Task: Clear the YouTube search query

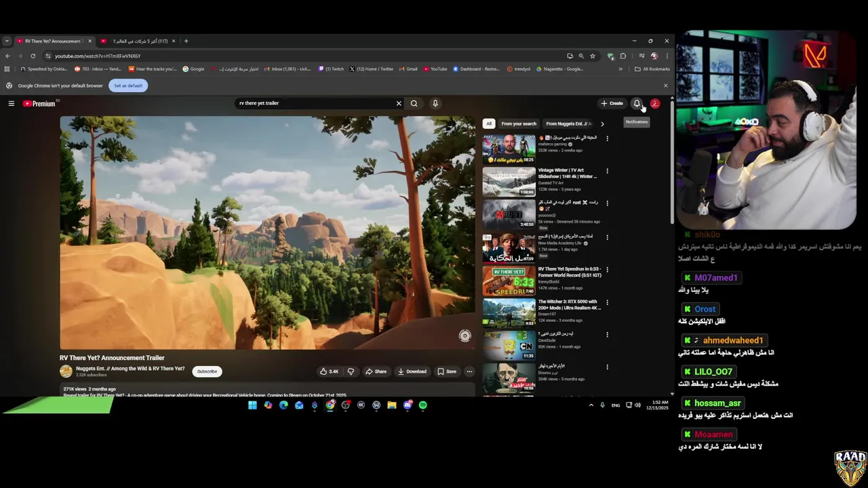Action: (399, 104)
